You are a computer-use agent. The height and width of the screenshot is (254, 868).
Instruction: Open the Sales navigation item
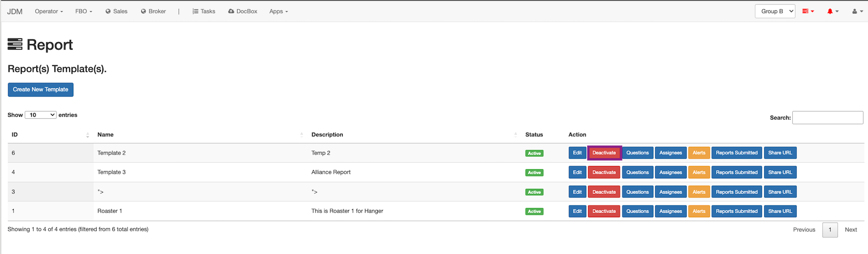pyautogui.click(x=117, y=11)
